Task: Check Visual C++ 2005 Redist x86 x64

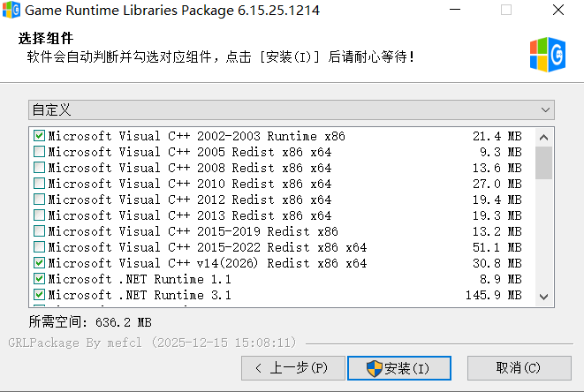Action: click(x=39, y=152)
